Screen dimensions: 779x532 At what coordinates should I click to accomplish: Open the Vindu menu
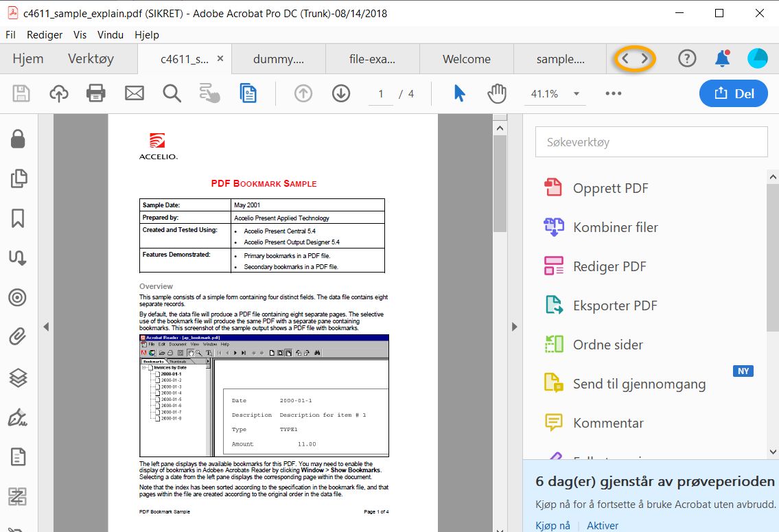(111, 34)
